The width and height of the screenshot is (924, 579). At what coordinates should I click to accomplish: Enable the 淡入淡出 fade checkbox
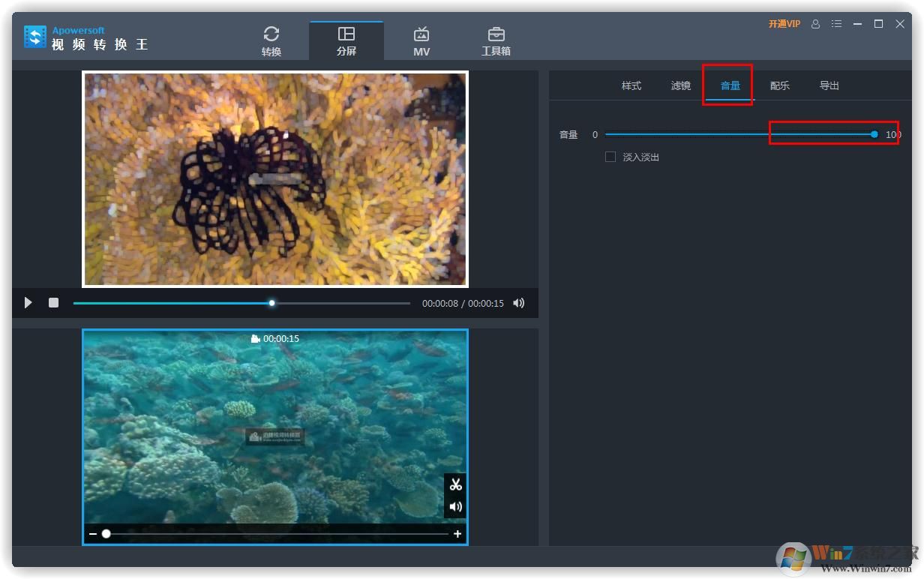[610, 157]
